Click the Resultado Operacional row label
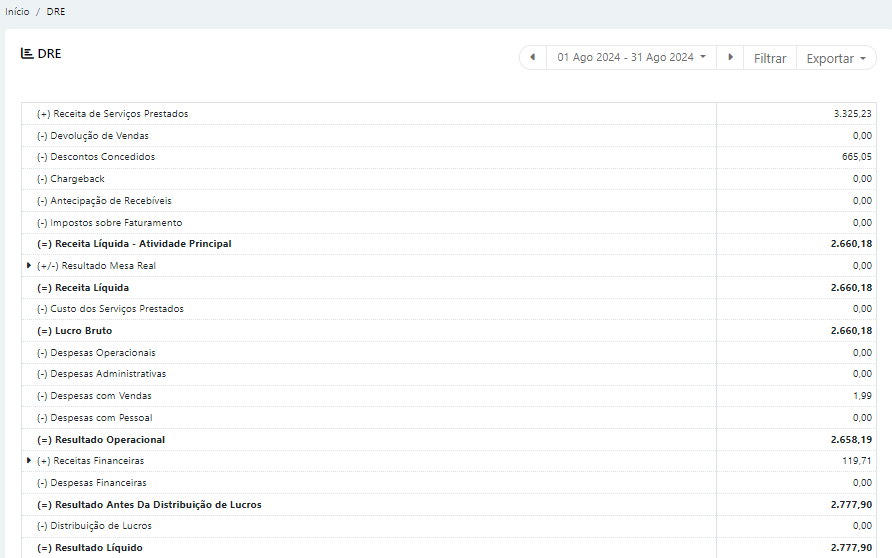The width and height of the screenshot is (892, 558). pyautogui.click(x=101, y=440)
